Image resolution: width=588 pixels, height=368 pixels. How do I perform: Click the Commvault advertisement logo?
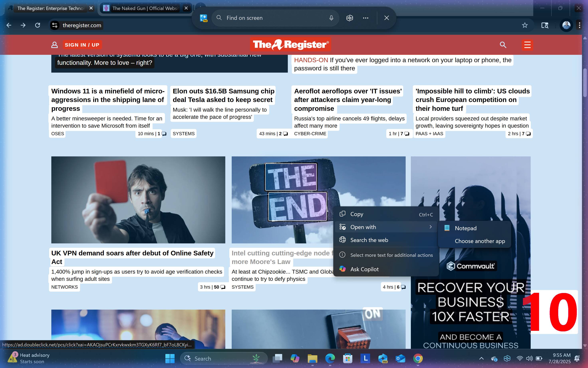pyautogui.click(x=471, y=266)
